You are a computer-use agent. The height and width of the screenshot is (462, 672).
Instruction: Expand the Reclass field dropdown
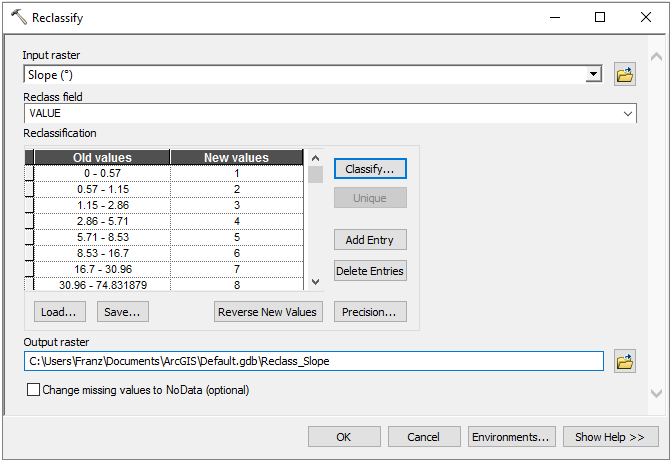pyautogui.click(x=628, y=114)
